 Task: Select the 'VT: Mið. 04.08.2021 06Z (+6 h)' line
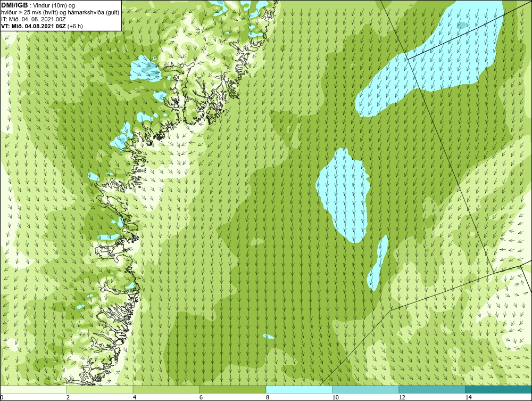[42, 26]
